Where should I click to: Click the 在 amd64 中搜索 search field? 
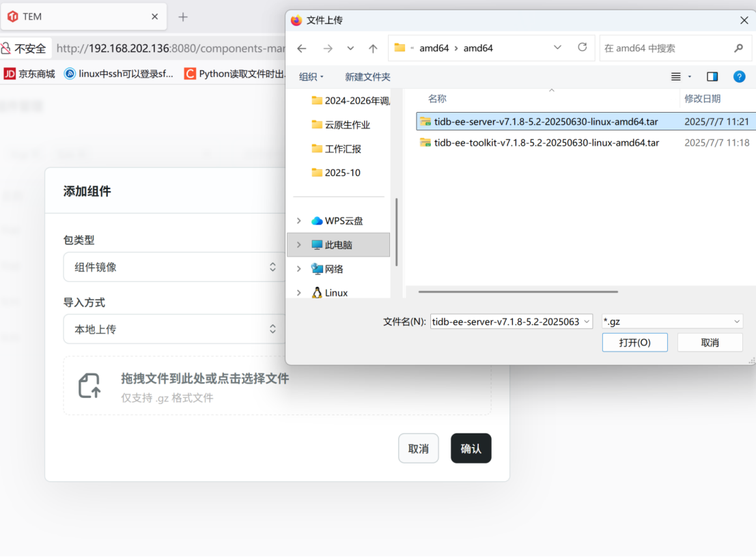[x=666, y=48]
